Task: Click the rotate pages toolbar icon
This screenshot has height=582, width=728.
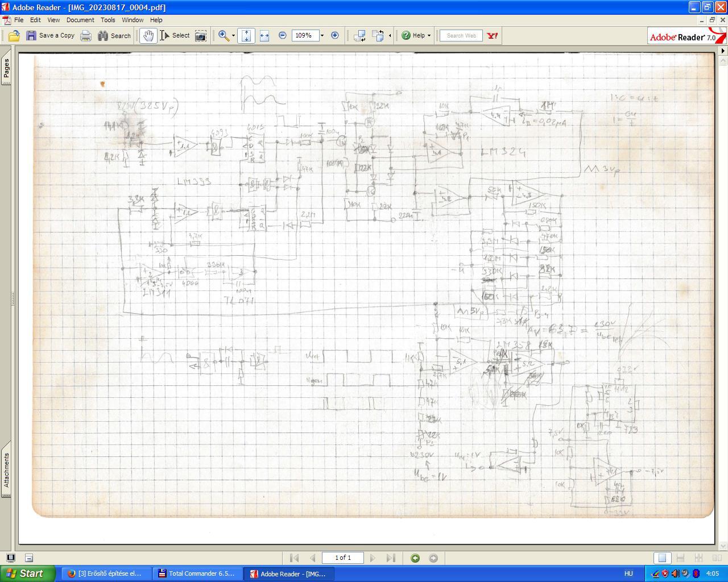Action: pyautogui.click(x=378, y=35)
